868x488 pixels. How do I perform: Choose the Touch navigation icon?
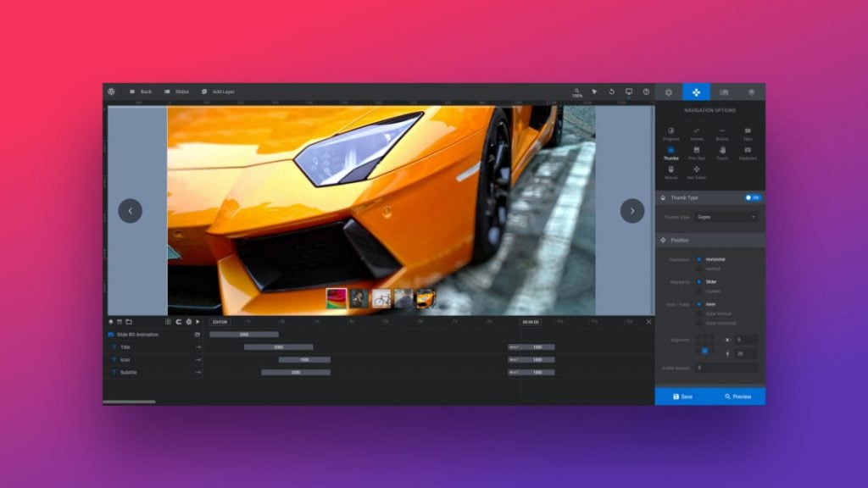pos(721,151)
